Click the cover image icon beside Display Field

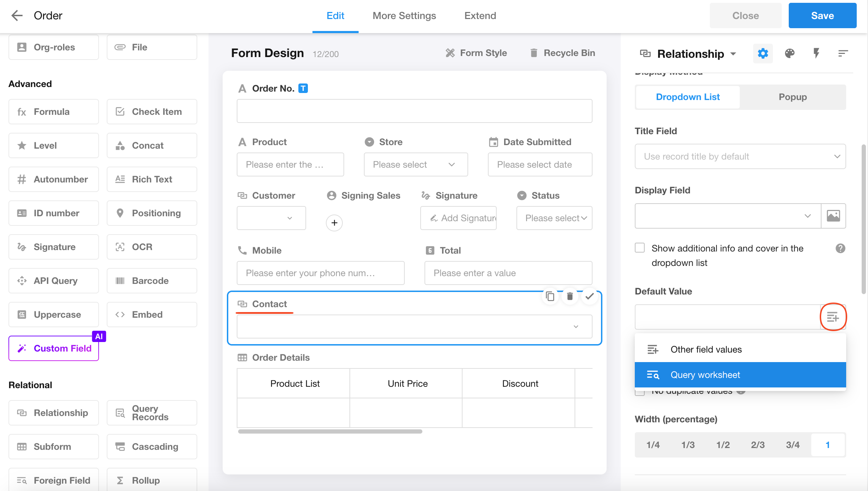tap(833, 216)
